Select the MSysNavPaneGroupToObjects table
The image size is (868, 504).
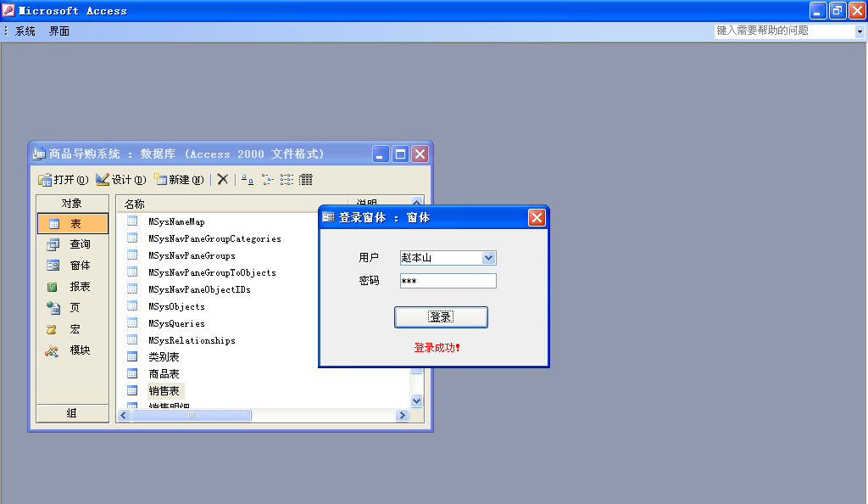[x=212, y=272]
